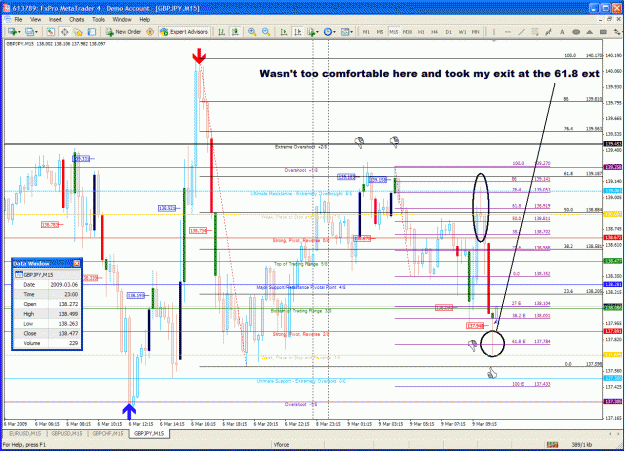Switch to the EURUSD,M15 chart tab

point(25,433)
